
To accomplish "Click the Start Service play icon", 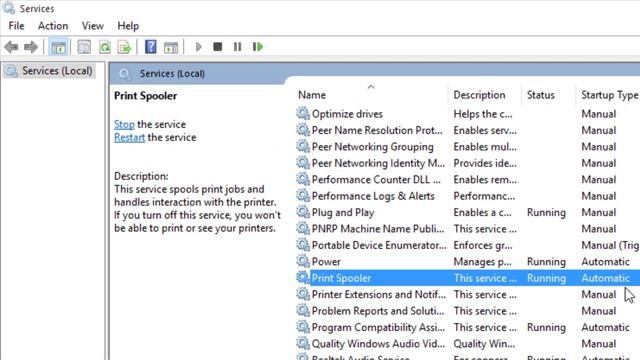I will tap(199, 47).
